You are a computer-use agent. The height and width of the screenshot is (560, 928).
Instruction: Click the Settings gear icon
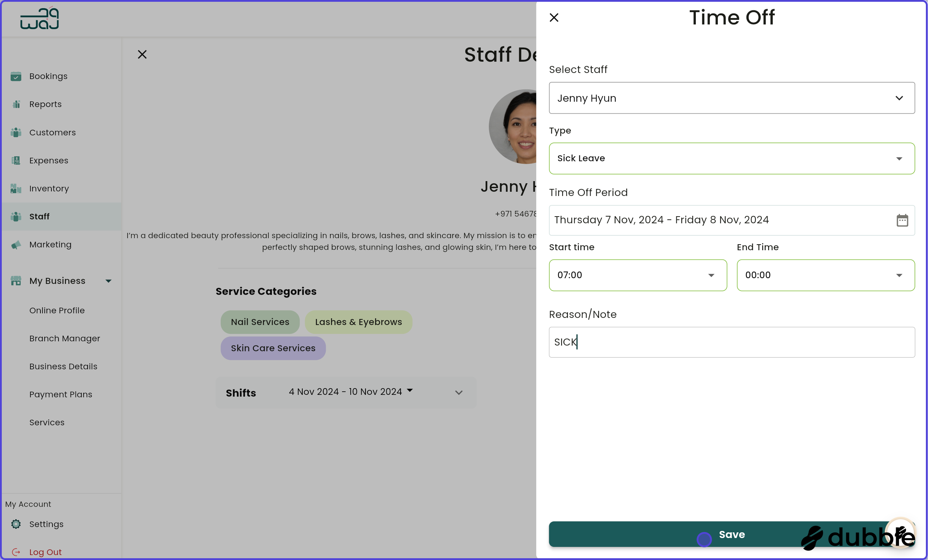tap(16, 524)
